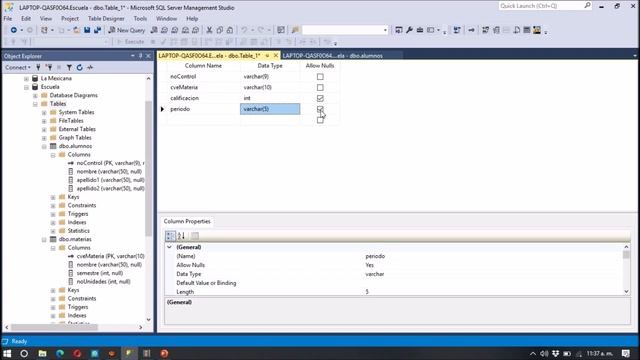Collapse the Tables folder node
The width and height of the screenshot is (640, 360).
(36, 104)
